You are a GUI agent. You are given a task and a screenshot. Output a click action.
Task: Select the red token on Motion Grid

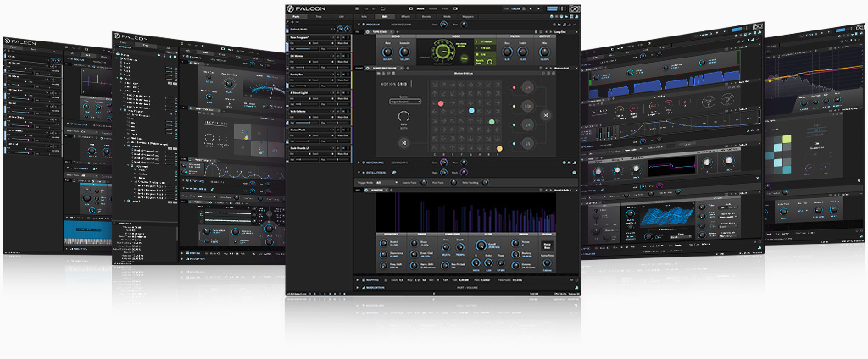click(x=441, y=103)
